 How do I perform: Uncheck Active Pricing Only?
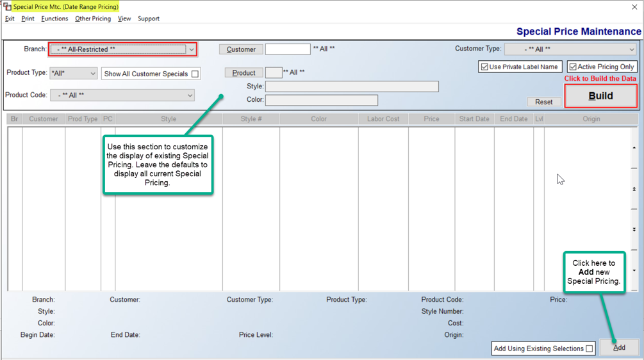573,67
